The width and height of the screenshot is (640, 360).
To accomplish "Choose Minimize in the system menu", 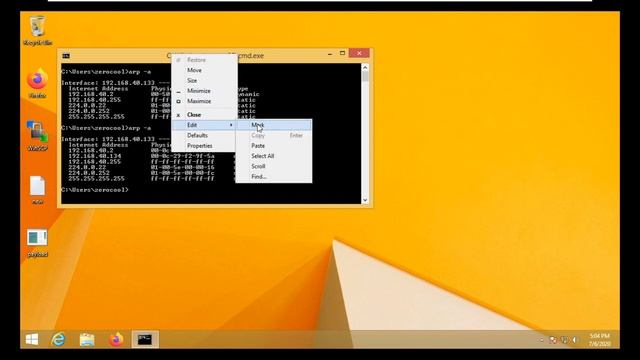I will click(x=204, y=91).
